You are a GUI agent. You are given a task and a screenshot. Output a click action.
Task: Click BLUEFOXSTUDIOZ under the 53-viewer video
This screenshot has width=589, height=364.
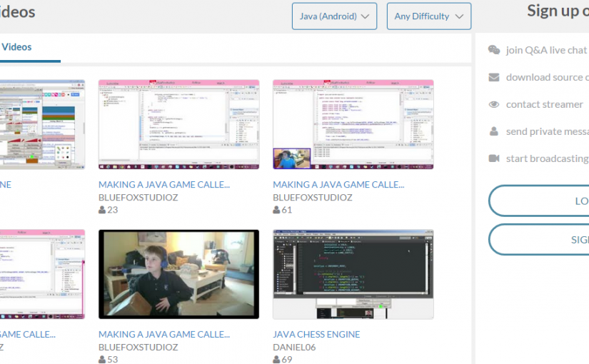point(139,347)
